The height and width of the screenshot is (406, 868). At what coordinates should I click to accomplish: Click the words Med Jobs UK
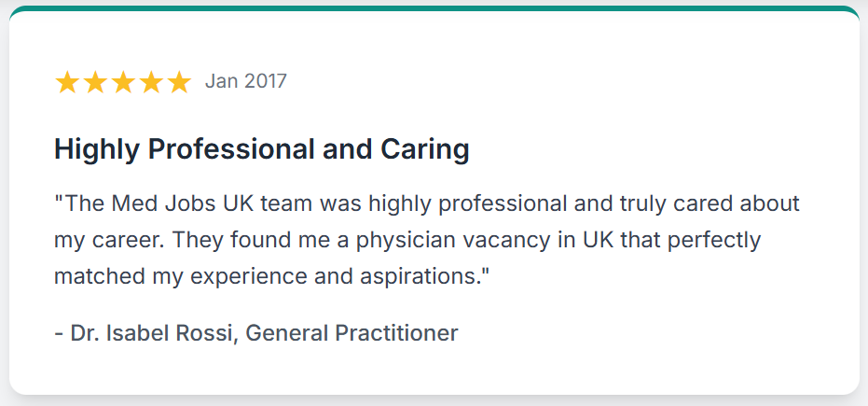click(x=184, y=203)
